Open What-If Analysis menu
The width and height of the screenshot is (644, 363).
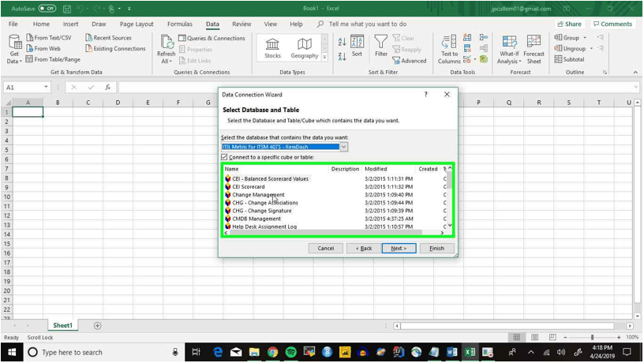point(509,49)
